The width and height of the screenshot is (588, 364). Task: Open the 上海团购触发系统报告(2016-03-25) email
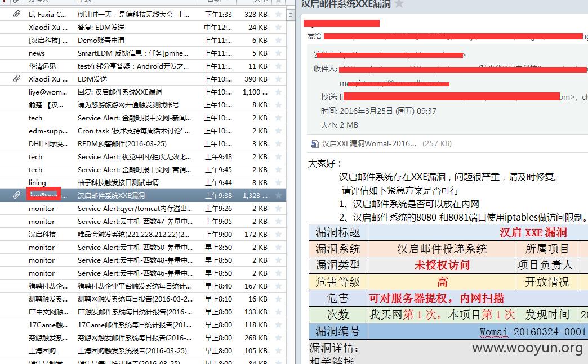(x=143, y=350)
